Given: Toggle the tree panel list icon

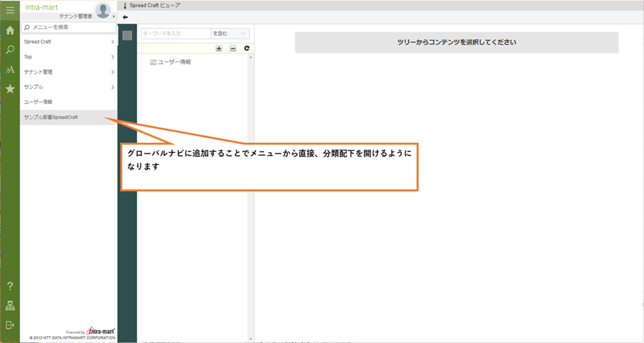Looking at the screenshot, I should 127,35.
